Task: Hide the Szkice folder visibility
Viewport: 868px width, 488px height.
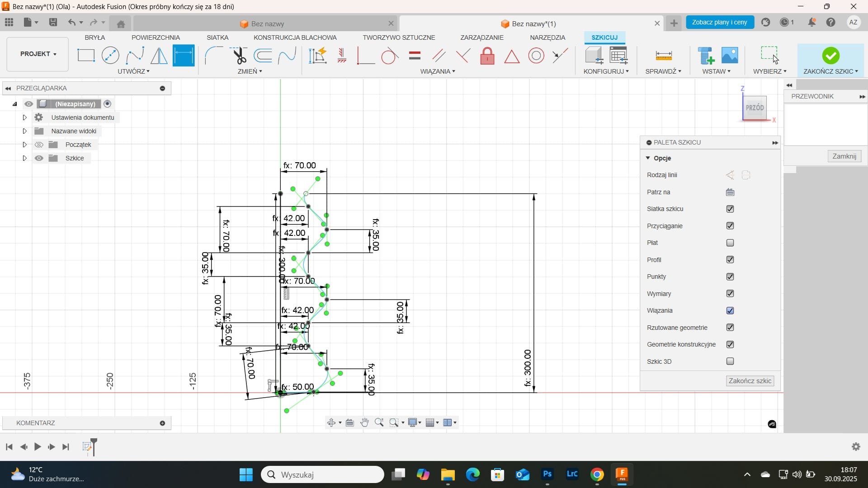Action: pyautogui.click(x=39, y=158)
